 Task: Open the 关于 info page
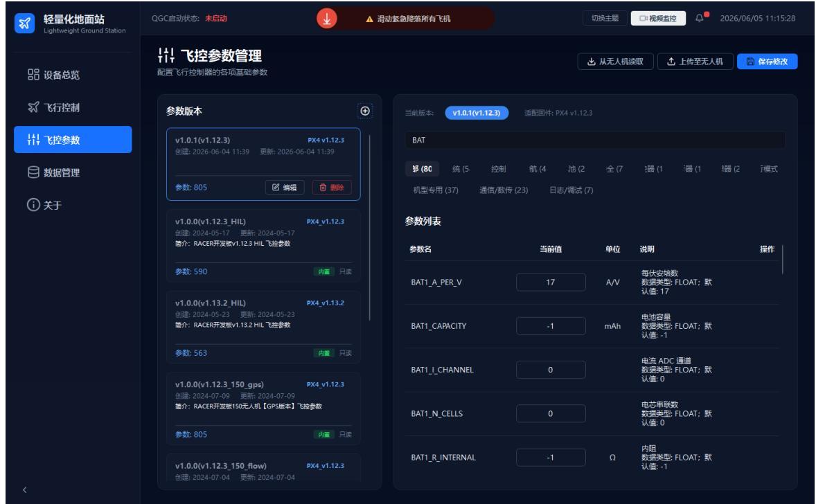(73, 205)
